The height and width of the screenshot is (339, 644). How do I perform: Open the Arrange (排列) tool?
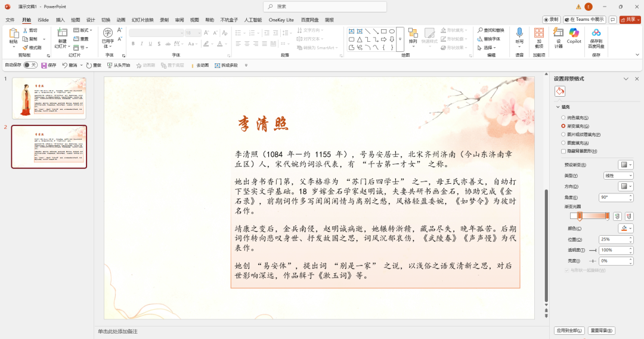(x=413, y=33)
